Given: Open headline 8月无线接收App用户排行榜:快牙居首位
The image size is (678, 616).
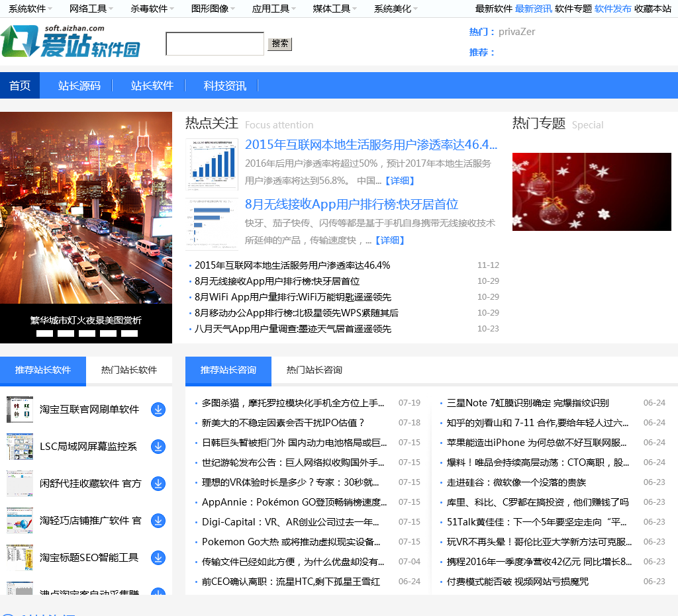Looking at the screenshot, I should click(x=352, y=204).
